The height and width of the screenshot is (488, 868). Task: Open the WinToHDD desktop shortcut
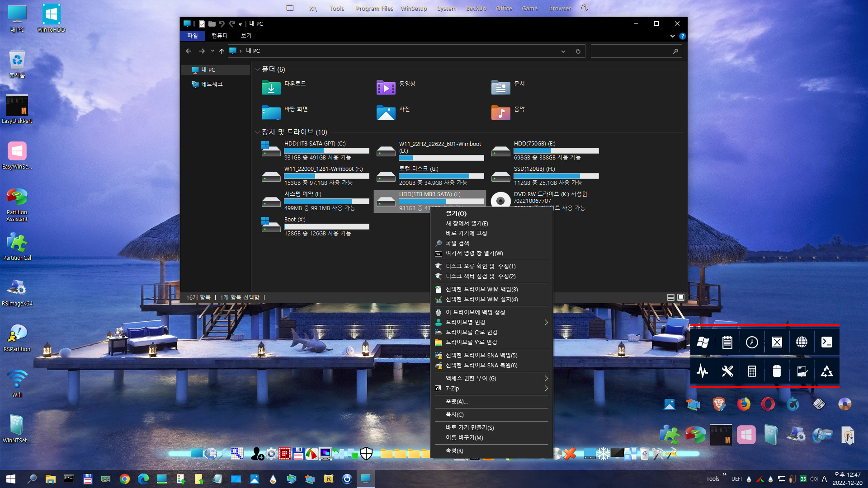(51, 18)
